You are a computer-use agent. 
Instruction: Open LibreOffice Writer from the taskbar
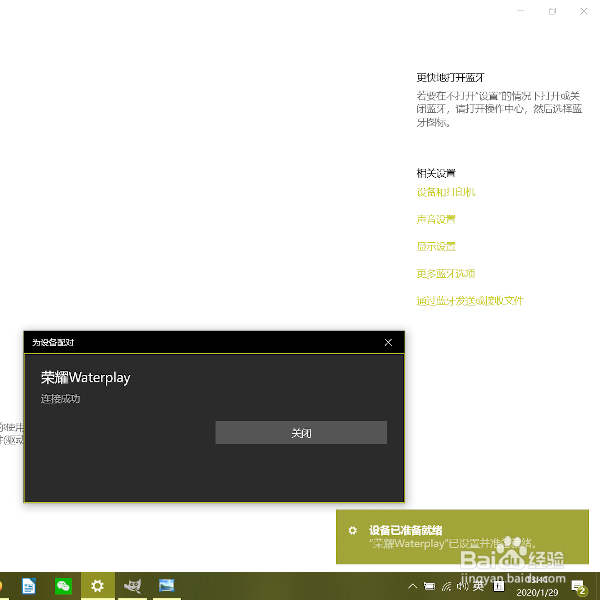[29, 585]
